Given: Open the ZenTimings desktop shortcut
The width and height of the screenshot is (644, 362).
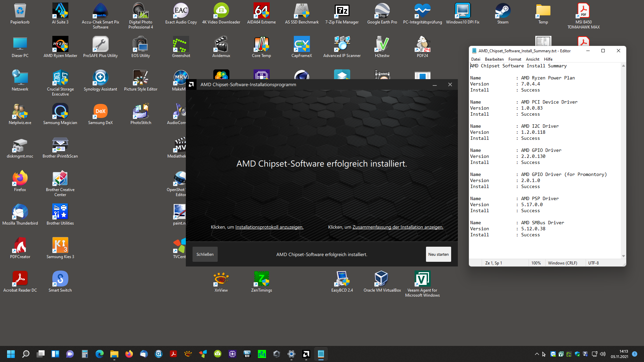Looking at the screenshot, I should (x=261, y=279).
